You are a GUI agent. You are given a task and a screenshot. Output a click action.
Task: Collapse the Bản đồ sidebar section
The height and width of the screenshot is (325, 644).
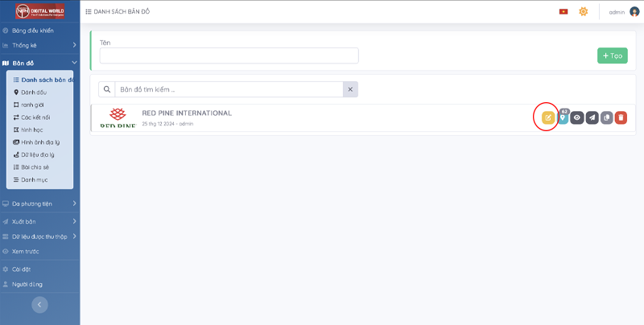(74, 63)
